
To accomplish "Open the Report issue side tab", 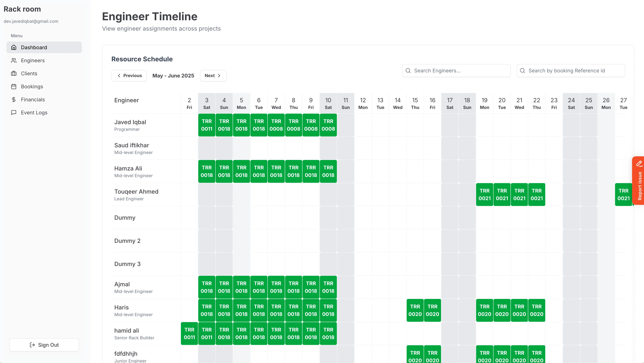I will click(638, 180).
